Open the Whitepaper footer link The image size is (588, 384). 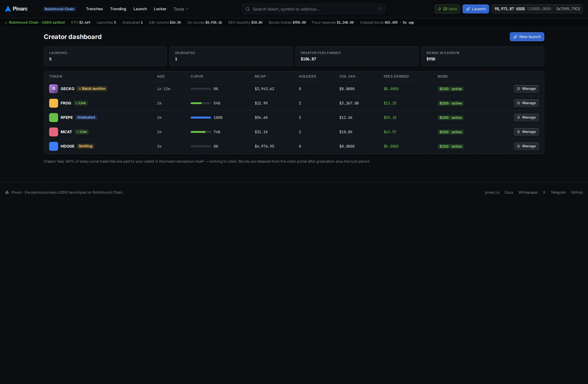tap(528, 192)
